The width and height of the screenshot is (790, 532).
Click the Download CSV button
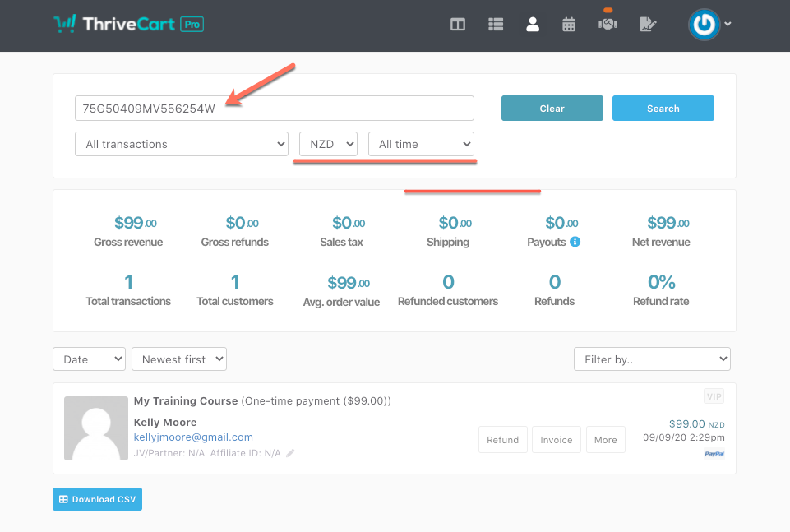point(97,499)
